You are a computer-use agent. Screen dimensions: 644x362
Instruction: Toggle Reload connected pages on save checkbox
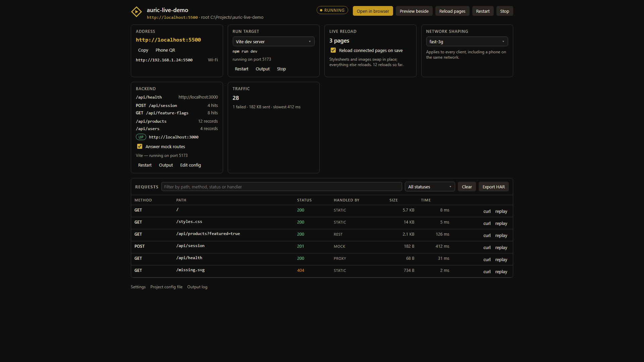[333, 50]
